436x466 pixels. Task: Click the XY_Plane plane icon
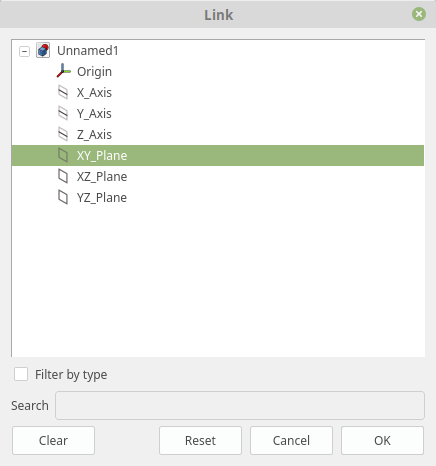pos(63,155)
